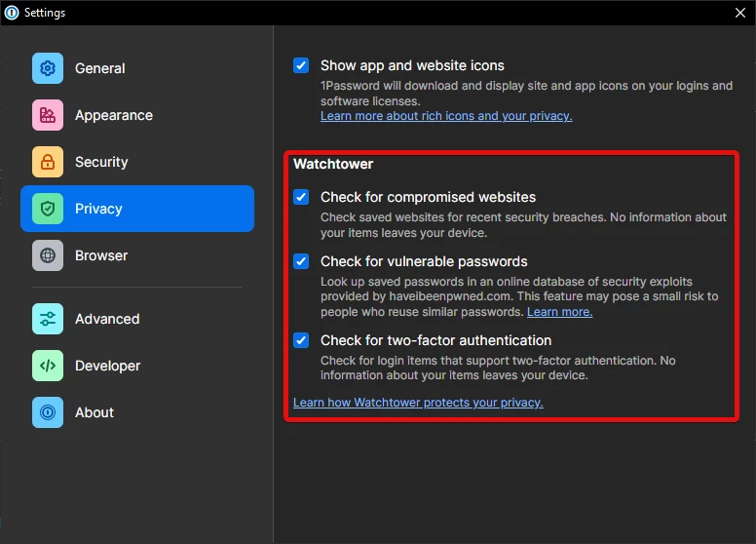Open Learn how Watchtower protects your privacy

[x=418, y=403]
